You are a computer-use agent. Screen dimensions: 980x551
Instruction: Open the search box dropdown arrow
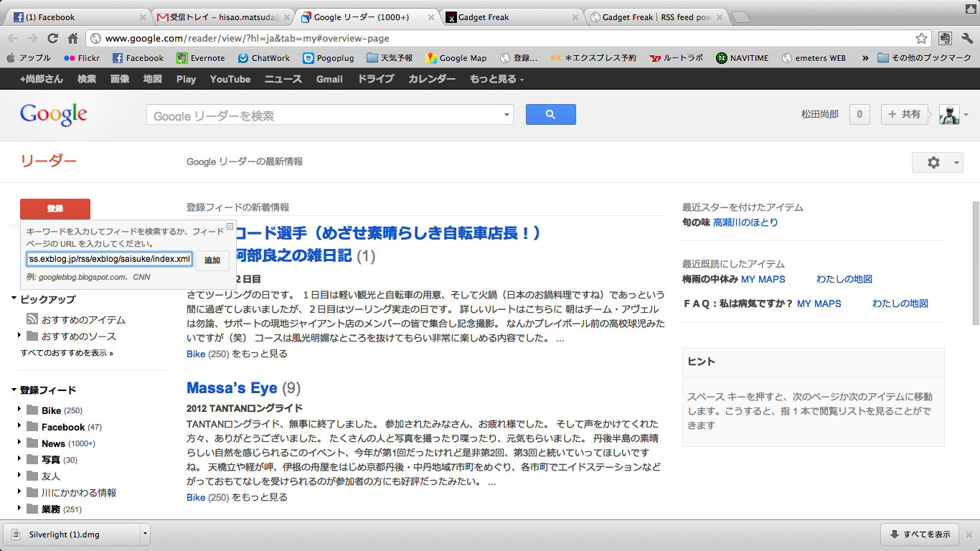point(507,115)
